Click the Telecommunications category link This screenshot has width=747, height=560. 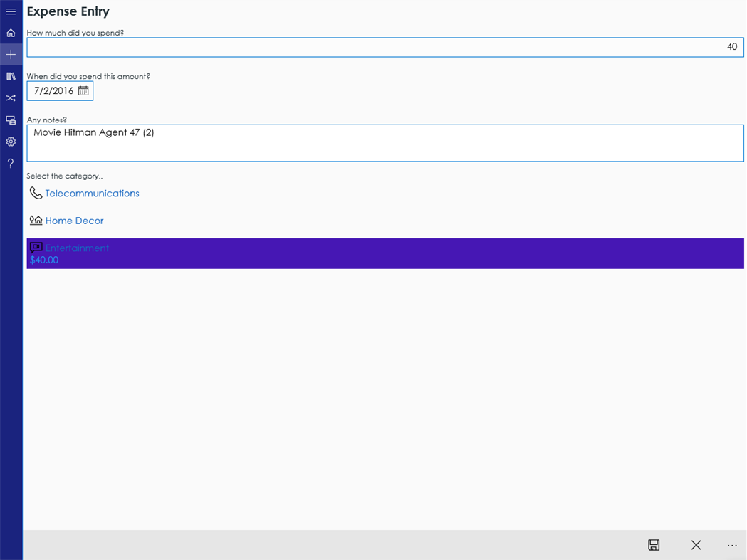point(92,193)
